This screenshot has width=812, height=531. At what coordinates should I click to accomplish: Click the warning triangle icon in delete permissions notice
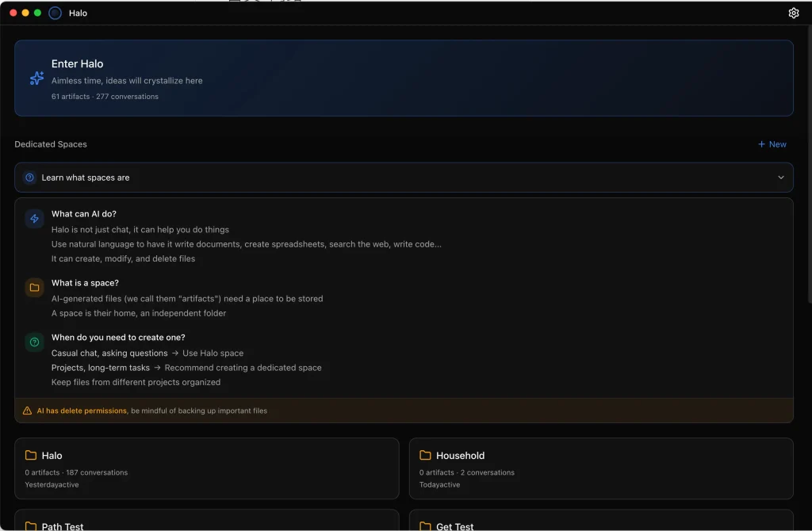pyautogui.click(x=28, y=411)
